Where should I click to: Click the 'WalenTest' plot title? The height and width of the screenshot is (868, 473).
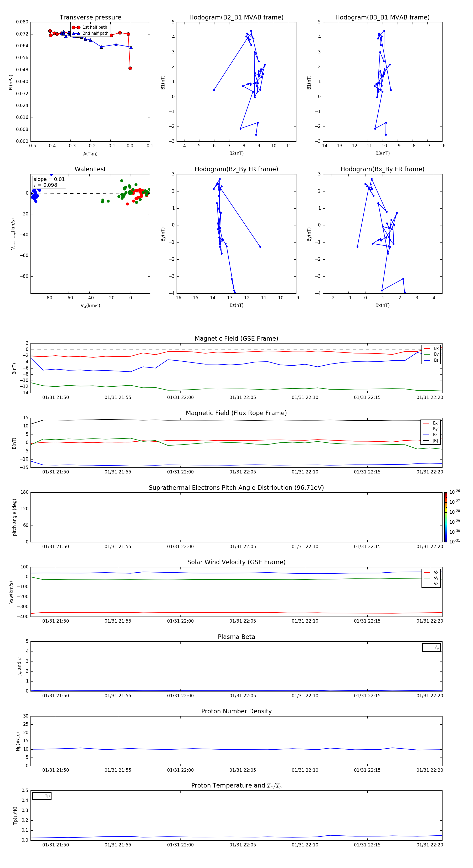tap(90, 169)
